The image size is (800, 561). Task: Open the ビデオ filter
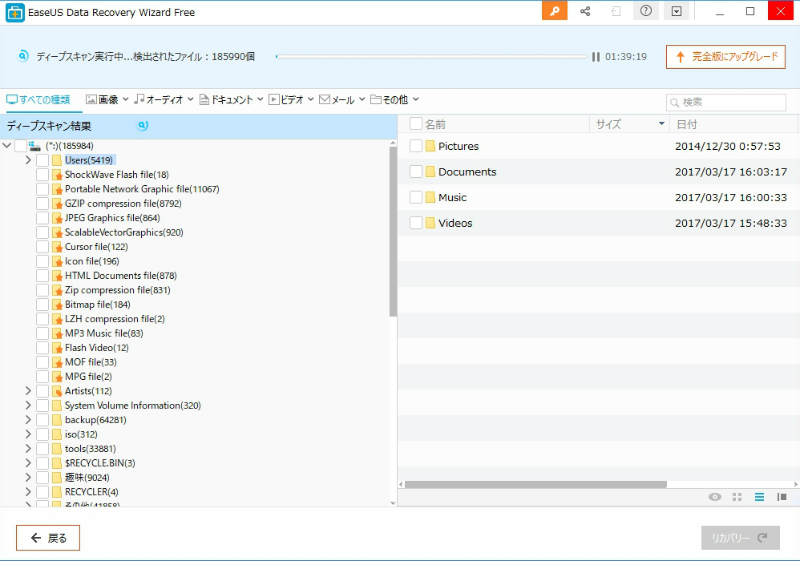pos(291,99)
